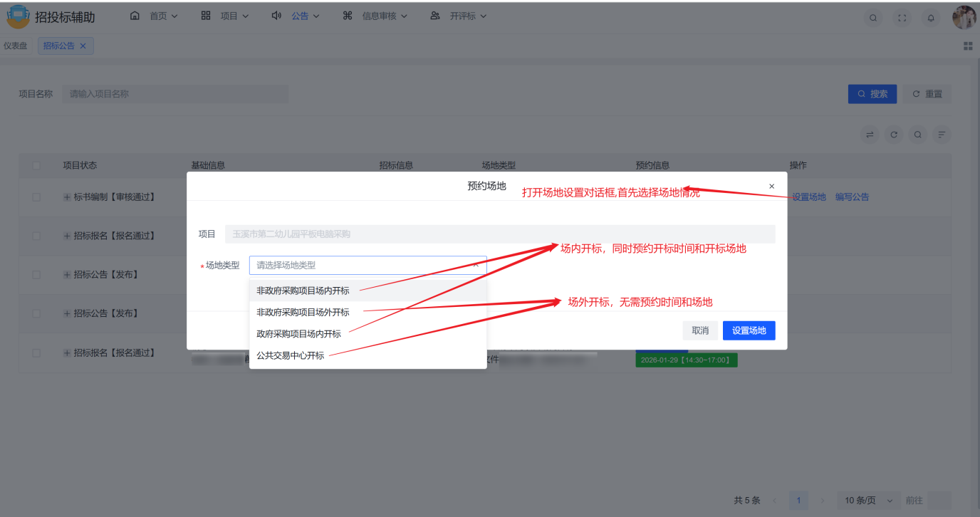Enter fullscreen mode via the fullscreen icon
980x517 pixels.
tap(902, 17)
